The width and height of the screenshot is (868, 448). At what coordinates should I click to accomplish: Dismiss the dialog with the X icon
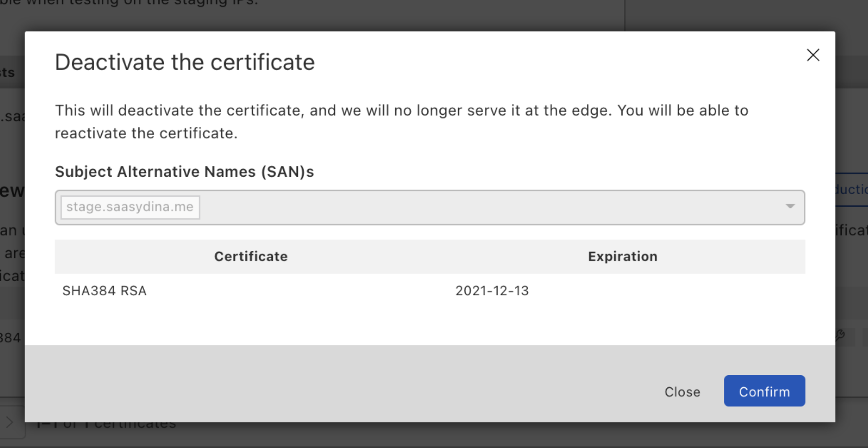click(813, 55)
